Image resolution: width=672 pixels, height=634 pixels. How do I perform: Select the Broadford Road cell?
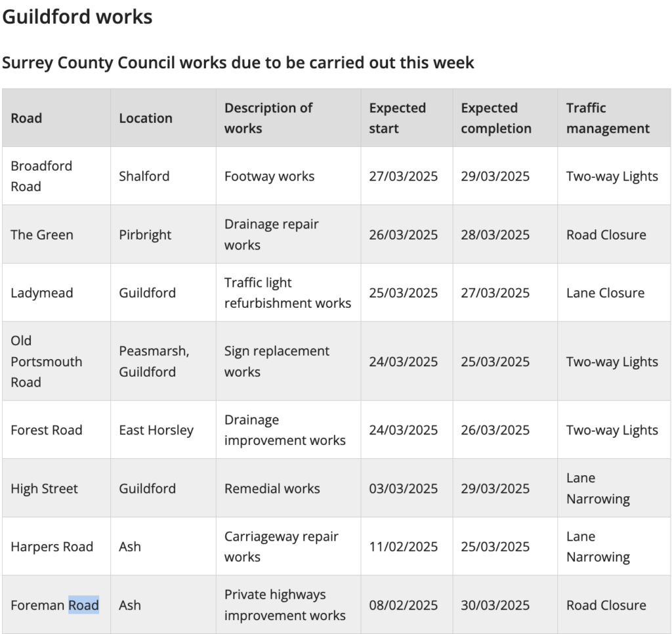coord(56,176)
